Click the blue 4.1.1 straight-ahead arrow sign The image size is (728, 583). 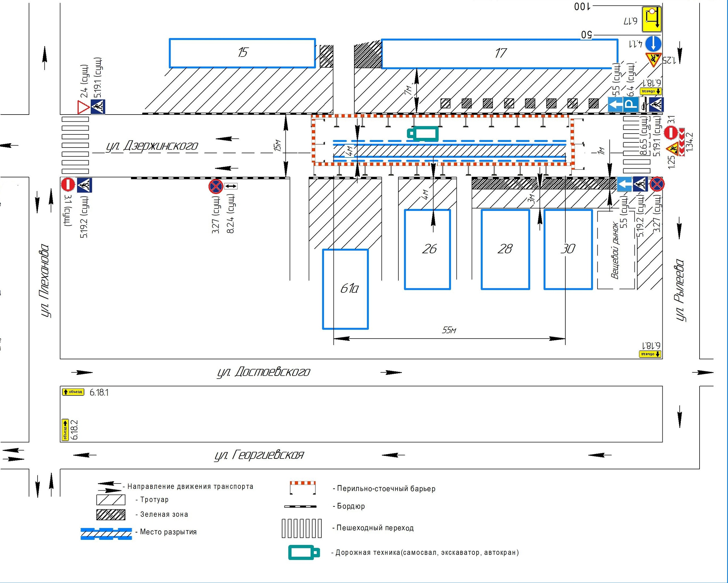[x=653, y=44]
